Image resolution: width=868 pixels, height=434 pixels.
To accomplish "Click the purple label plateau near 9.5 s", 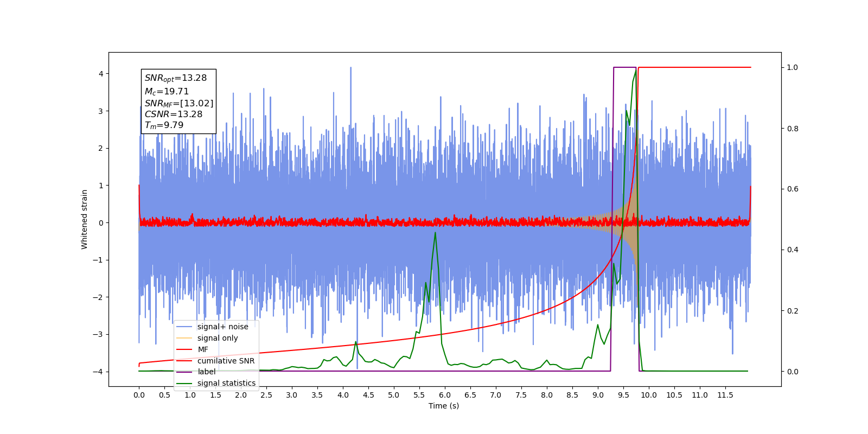I will click(624, 67).
